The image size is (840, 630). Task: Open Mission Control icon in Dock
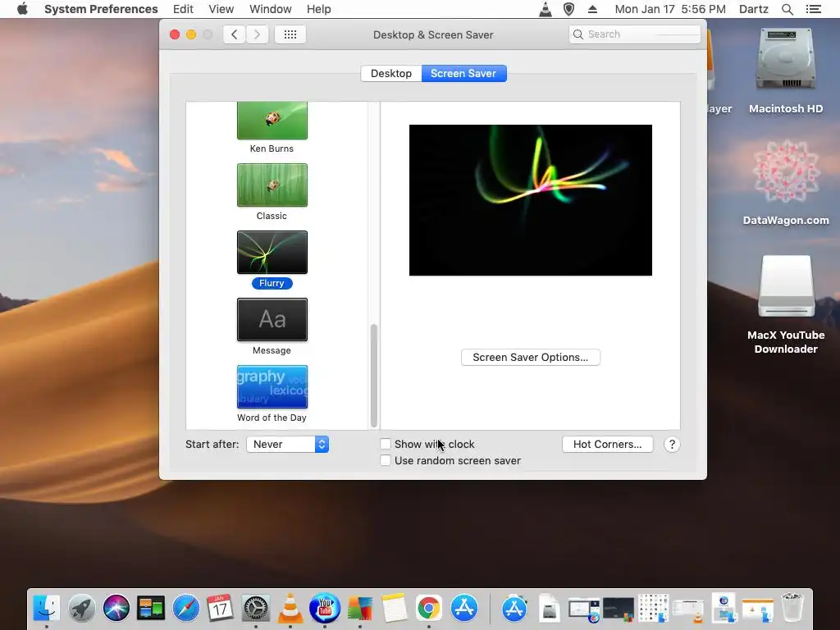click(x=151, y=608)
